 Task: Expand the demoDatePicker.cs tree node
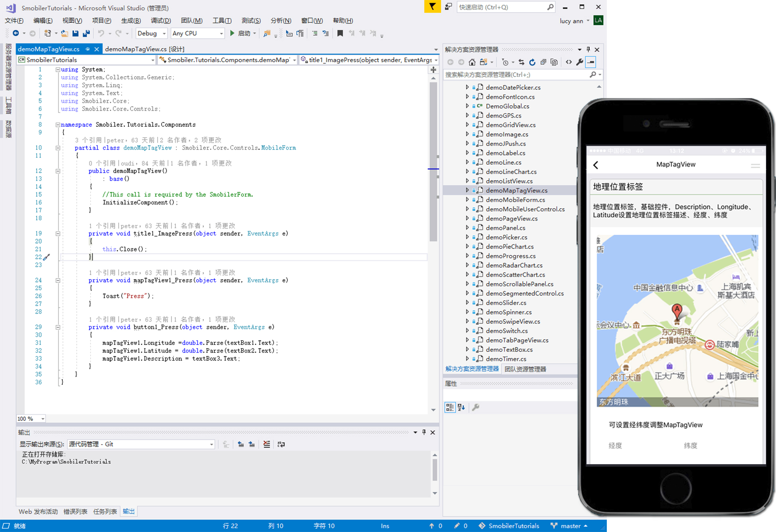(467, 87)
